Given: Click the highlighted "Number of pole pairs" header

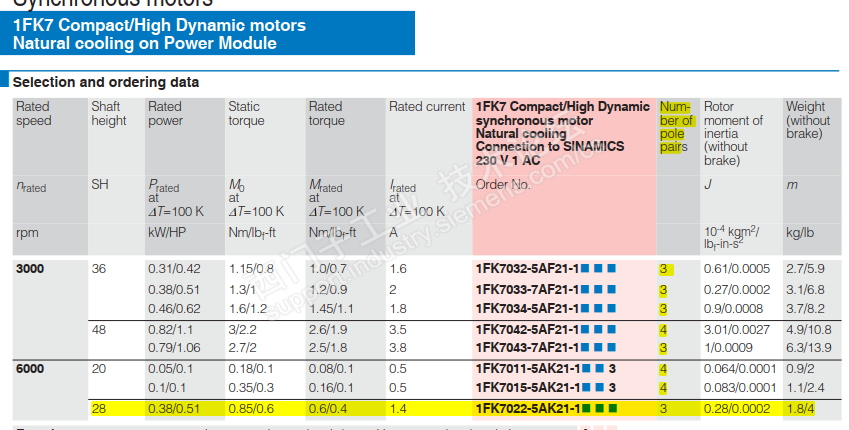Looking at the screenshot, I should (676, 127).
